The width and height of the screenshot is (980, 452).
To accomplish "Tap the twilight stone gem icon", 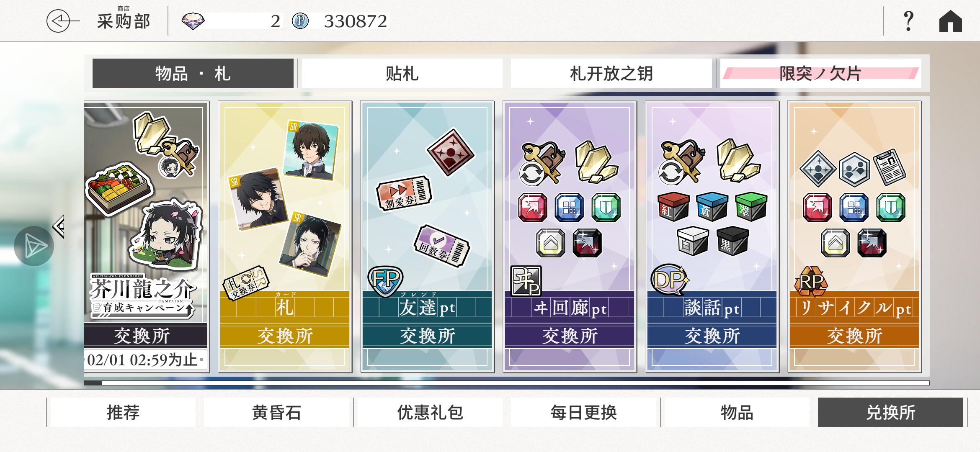I will (x=193, y=21).
